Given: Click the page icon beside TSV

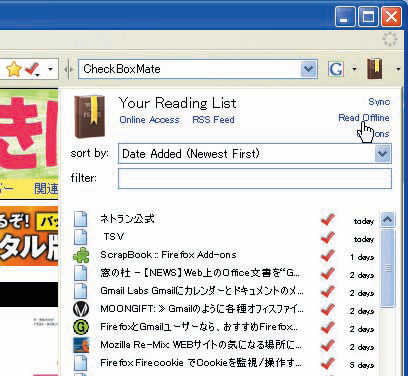Looking at the screenshot, I should (x=80, y=237).
